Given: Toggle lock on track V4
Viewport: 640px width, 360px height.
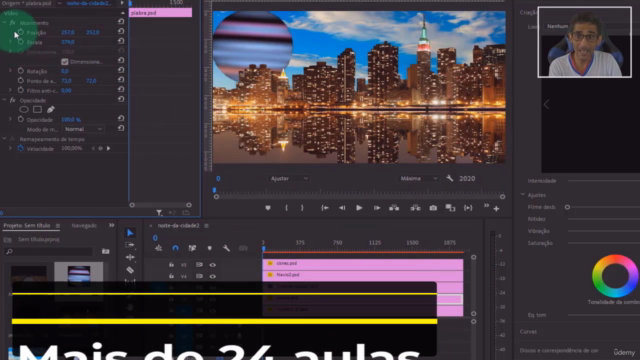Looking at the screenshot, I should (171, 276).
